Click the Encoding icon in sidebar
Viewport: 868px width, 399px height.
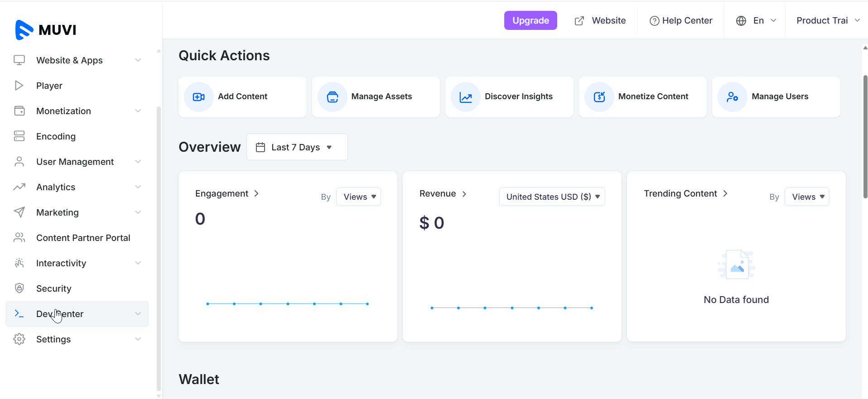pyautogui.click(x=19, y=136)
